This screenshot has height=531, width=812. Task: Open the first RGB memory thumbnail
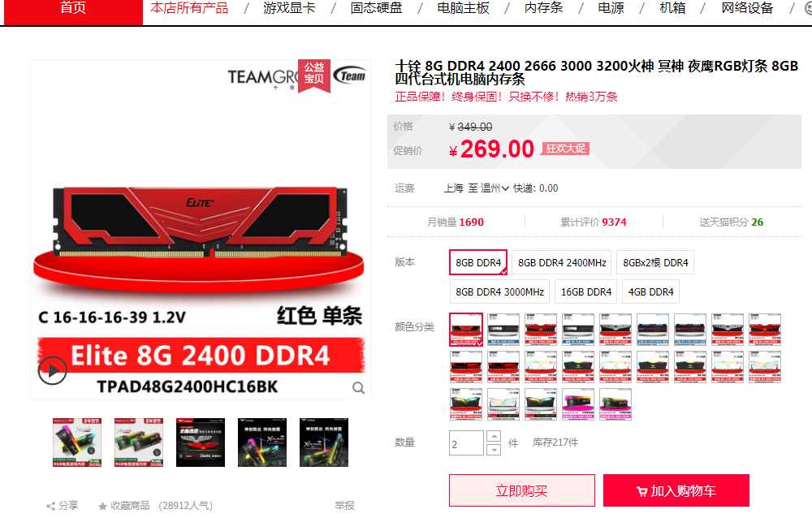tap(77, 442)
